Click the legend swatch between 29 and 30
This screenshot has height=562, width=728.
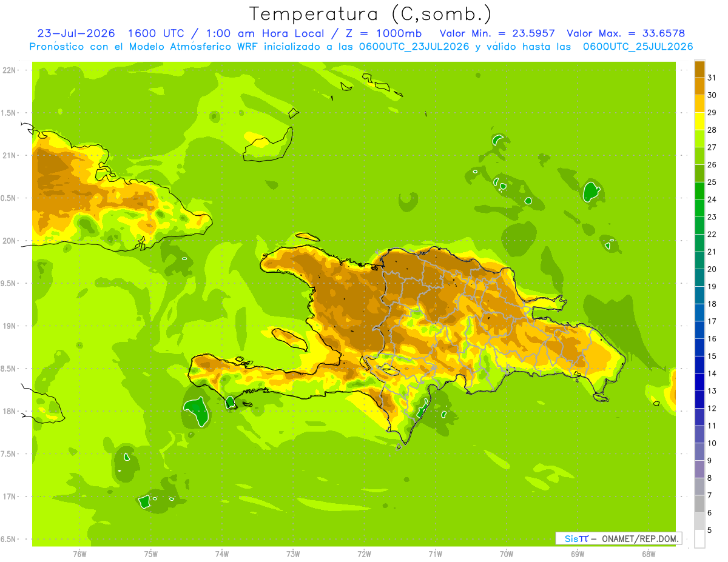coord(699,104)
